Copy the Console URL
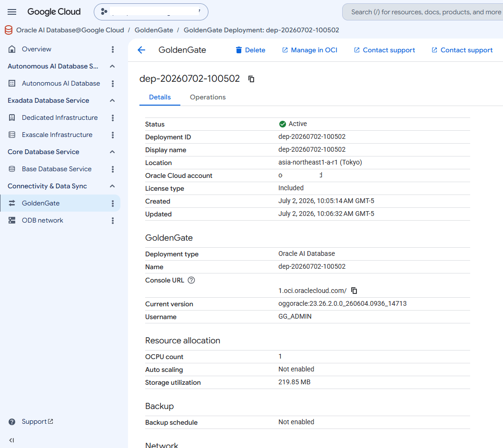The image size is (503, 448). pyautogui.click(x=354, y=291)
